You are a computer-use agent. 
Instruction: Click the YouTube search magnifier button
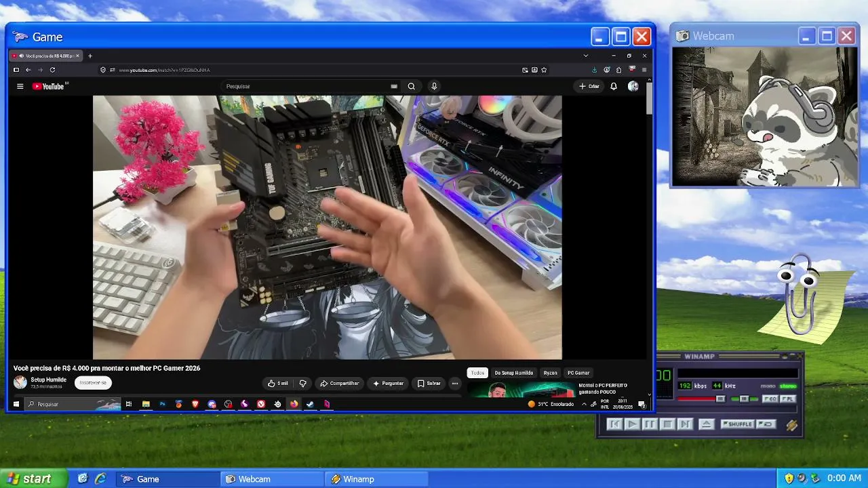click(411, 86)
